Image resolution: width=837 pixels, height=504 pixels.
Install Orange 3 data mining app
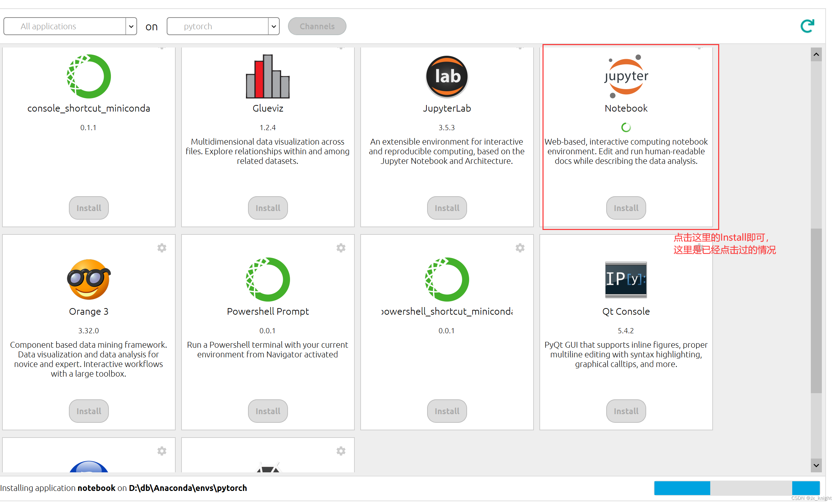[x=89, y=411]
